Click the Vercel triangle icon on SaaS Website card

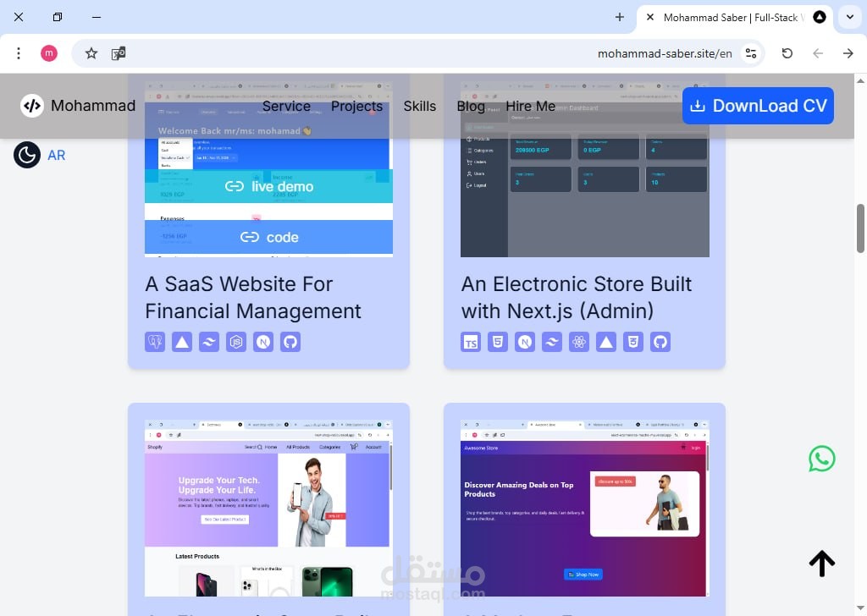182,342
